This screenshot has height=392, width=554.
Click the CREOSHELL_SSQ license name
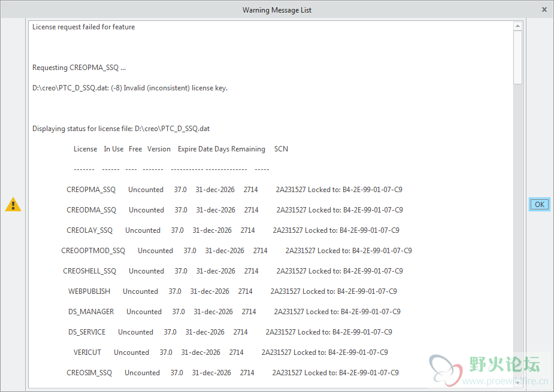(x=89, y=271)
